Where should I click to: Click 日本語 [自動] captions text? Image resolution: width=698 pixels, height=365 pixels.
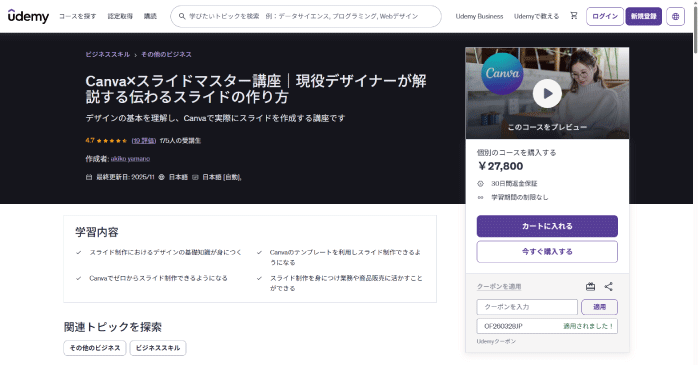coord(222,177)
